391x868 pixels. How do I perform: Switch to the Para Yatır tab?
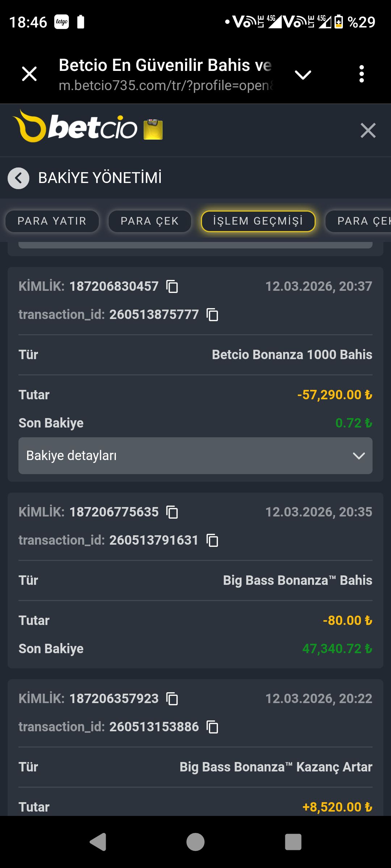(52, 221)
